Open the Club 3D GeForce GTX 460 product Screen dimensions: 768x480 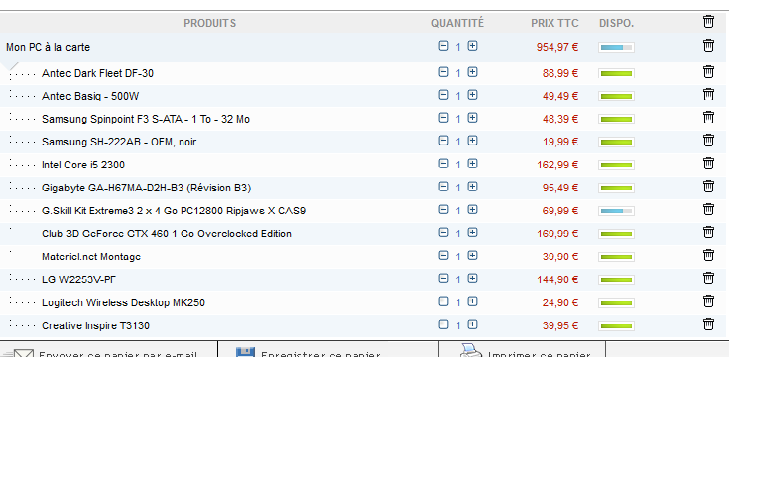(166, 234)
